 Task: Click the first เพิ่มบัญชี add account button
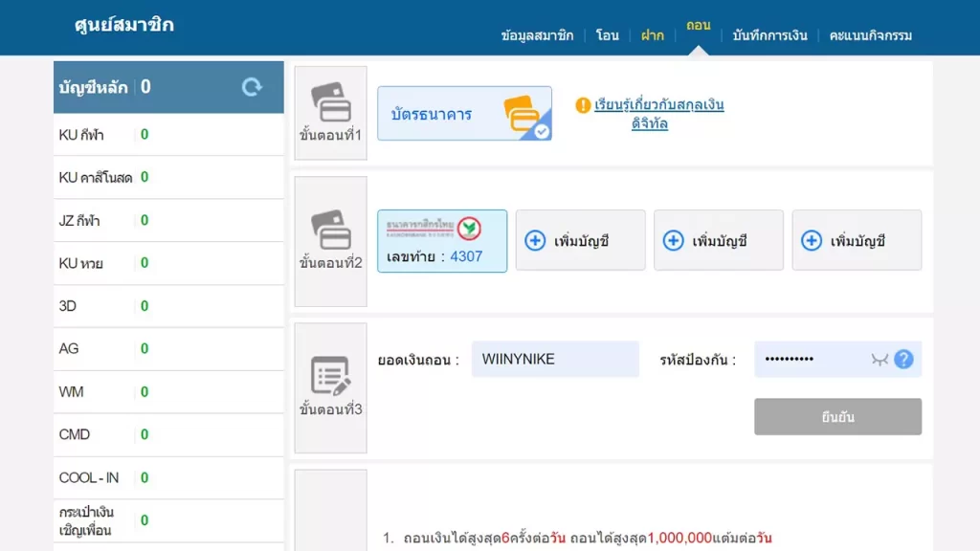[x=580, y=241]
